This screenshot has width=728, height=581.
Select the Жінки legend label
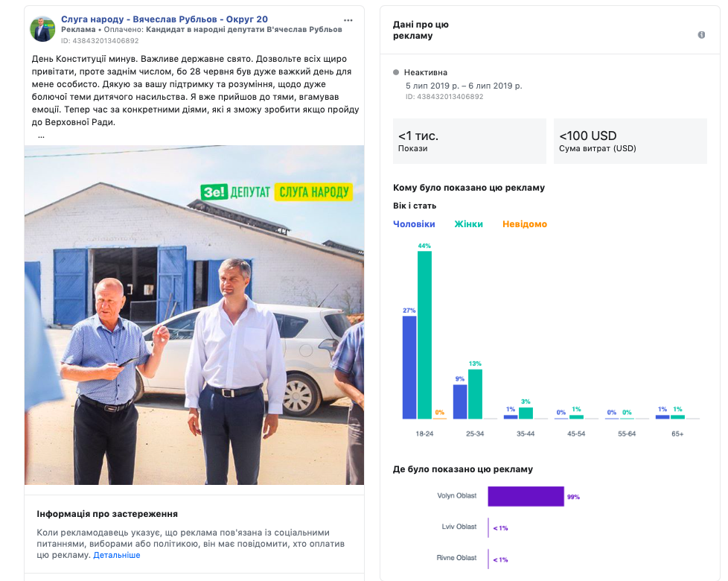468,224
